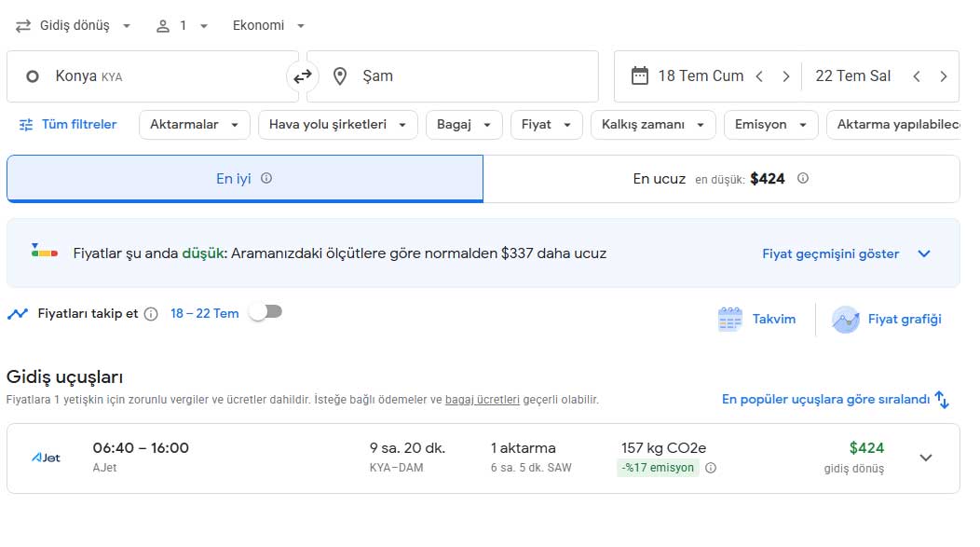Open the Gidiş dönüş trip type dropdown
The width and height of the screenshot is (980, 547).
[x=74, y=26]
